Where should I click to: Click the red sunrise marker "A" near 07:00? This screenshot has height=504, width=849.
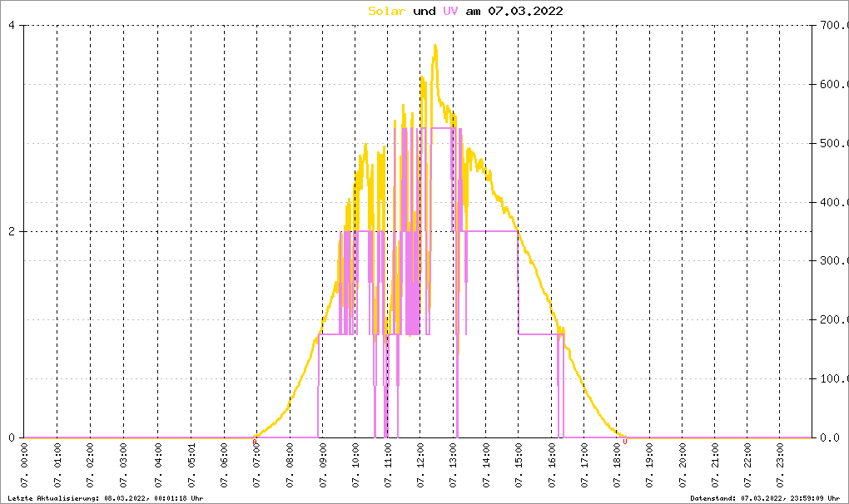pyautogui.click(x=255, y=442)
